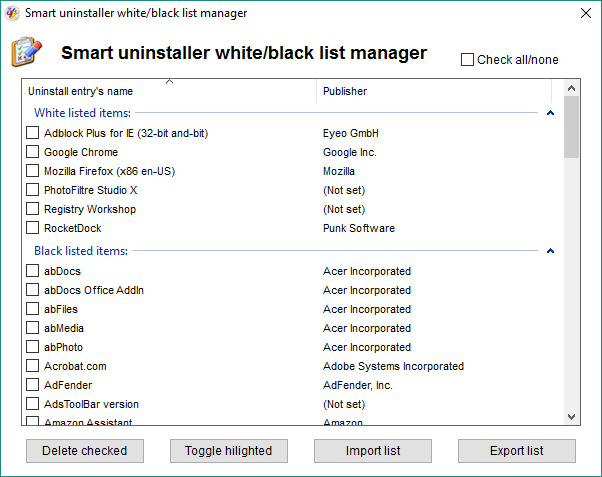The height and width of the screenshot is (477, 602).
Task: Sort by Uninstall entry's name column
Action: [169, 91]
